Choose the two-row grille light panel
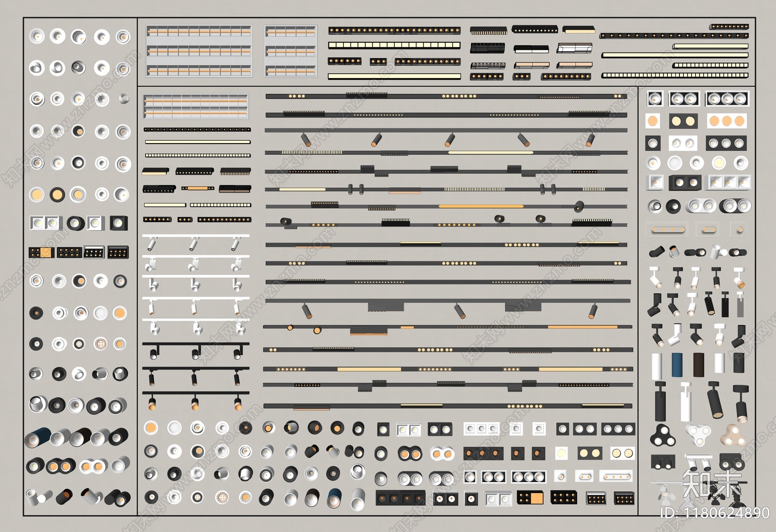The width and height of the screenshot is (776, 532). [x=196, y=107]
